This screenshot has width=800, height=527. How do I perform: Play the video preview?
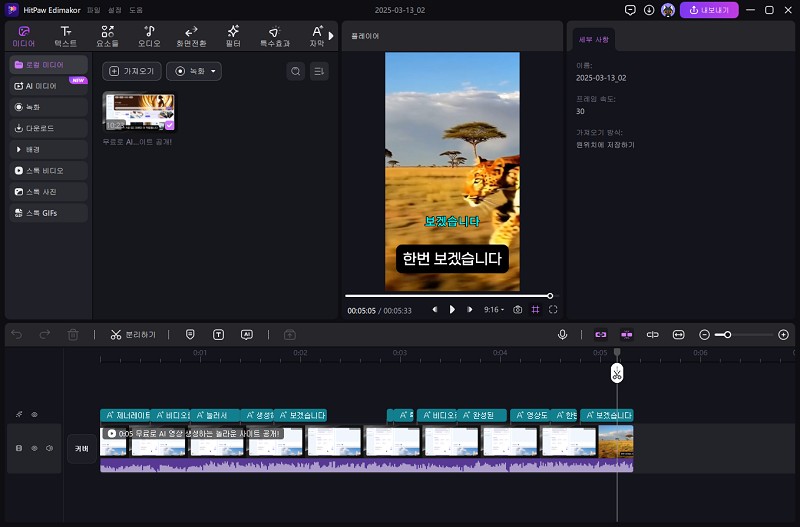click(x=452, y=310)
